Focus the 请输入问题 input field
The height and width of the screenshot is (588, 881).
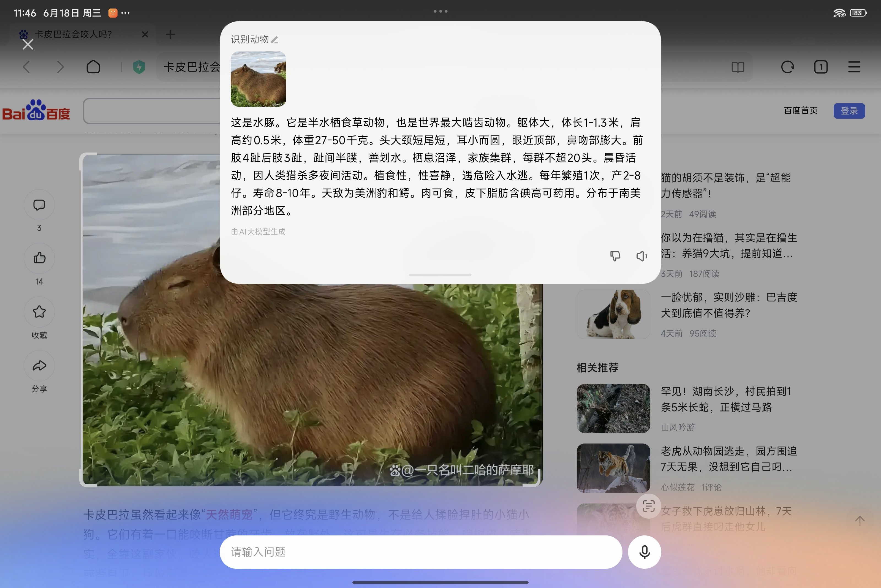coord(421,552)
